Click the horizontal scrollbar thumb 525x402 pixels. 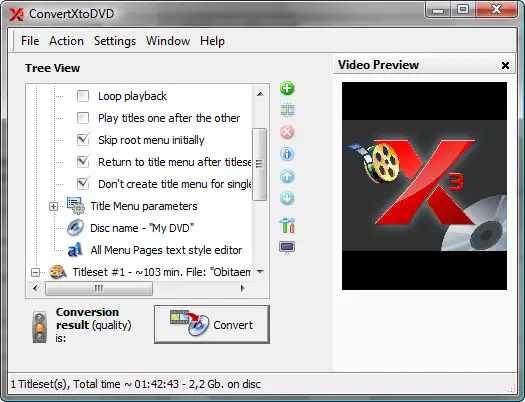(99, 288)
